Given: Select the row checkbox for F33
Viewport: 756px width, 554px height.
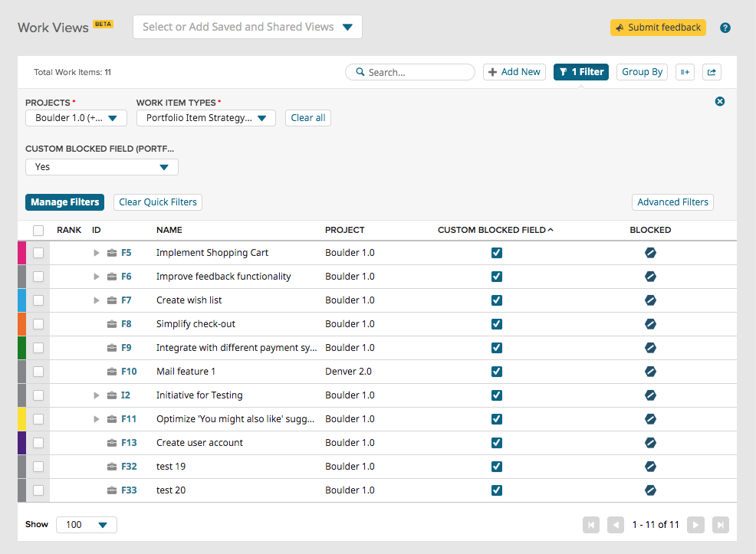Looking at the screenshot, I should click(x=38, y=490).
